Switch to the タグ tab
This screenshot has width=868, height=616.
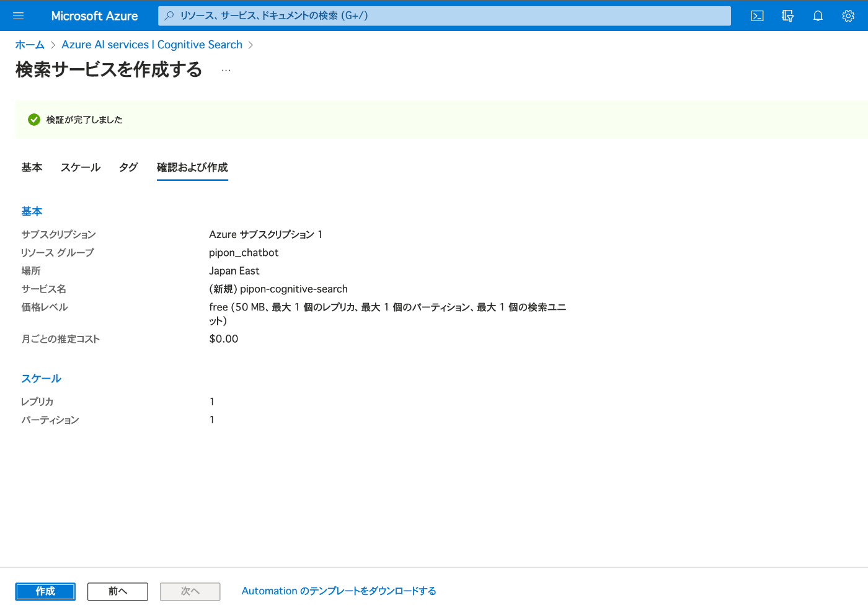coord(128,167)
